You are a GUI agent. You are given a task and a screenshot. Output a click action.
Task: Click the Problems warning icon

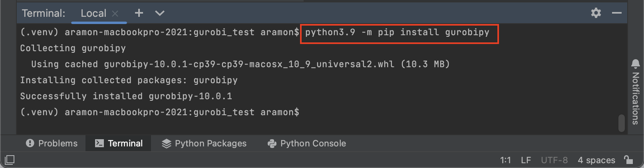click(x=30, y=143)
